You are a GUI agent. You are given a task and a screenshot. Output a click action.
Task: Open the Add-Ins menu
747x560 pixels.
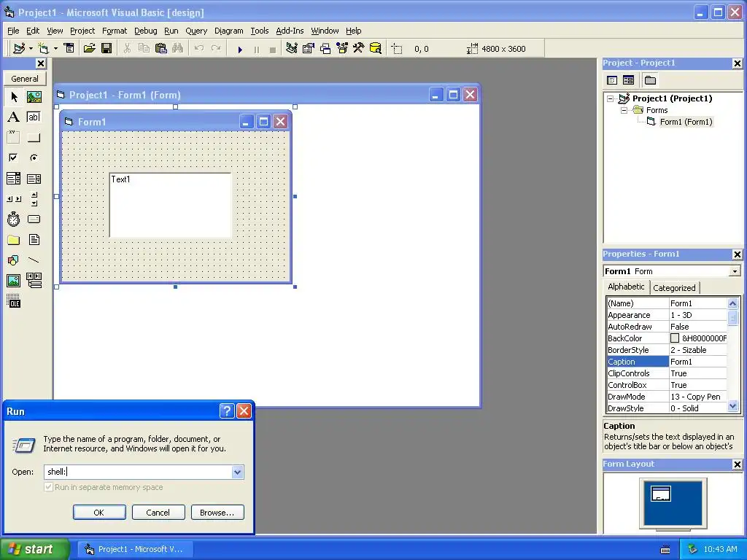point(290,31)
